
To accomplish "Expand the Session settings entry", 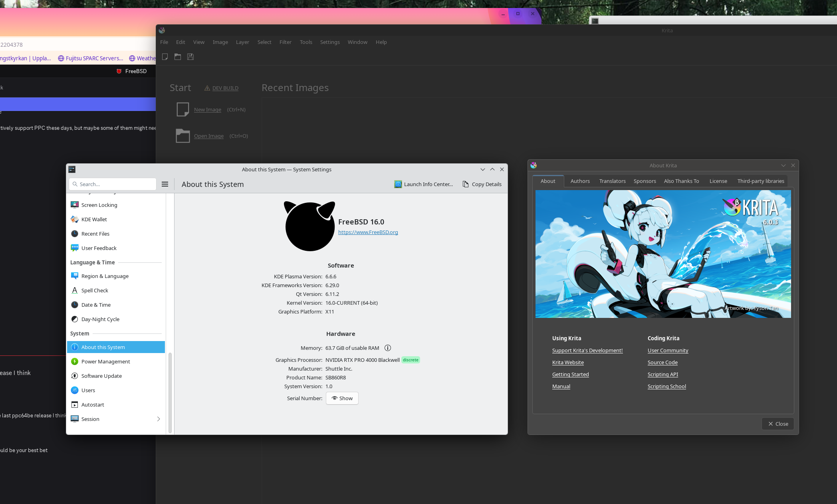I will [116, 419].
